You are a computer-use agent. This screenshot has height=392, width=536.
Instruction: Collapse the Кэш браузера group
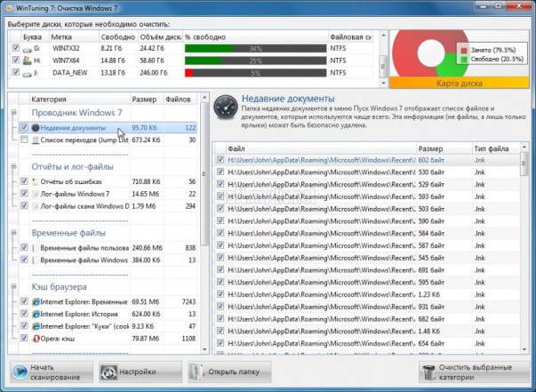[13, 286]
